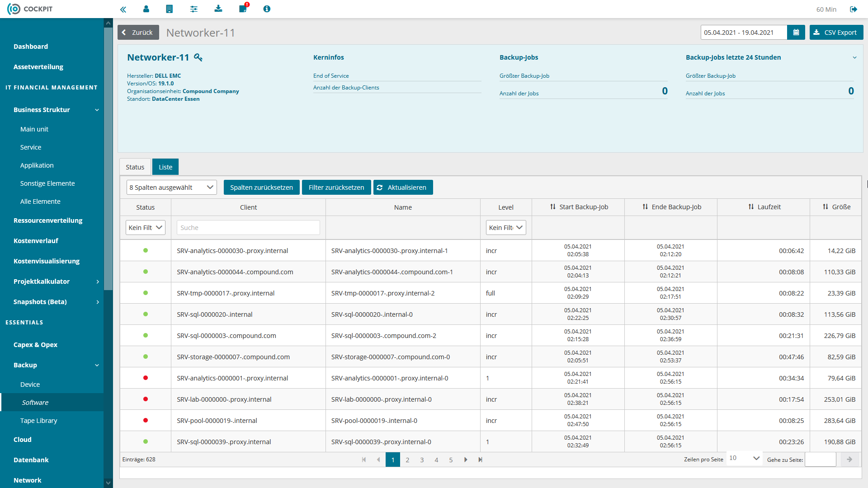Viewport: 868px width, 488px height.
Task: Click the 226,79 GiB size cell
Action: coord(835,336)
